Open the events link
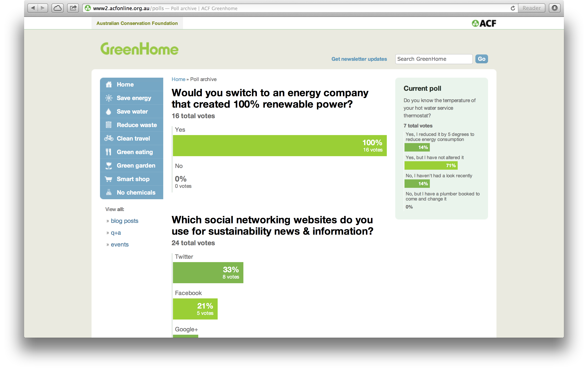This screenshot has height=371, width=588. click(120, 244)
